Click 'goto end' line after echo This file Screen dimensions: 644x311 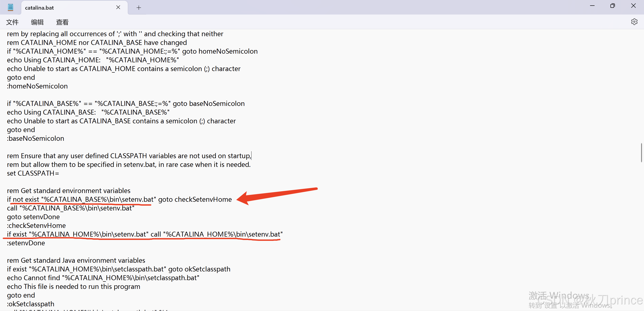[x=21, y=296]
